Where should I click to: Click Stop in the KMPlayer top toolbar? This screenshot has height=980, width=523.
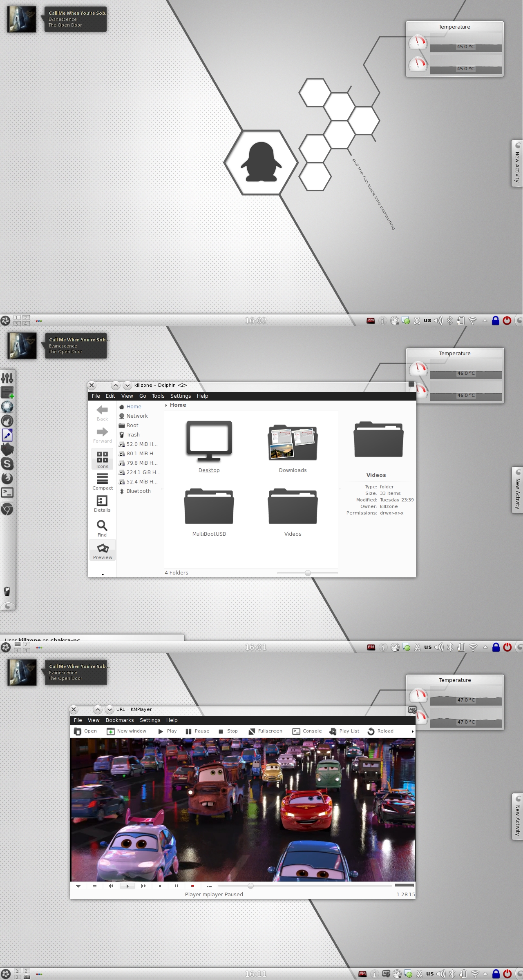point(228,731)
